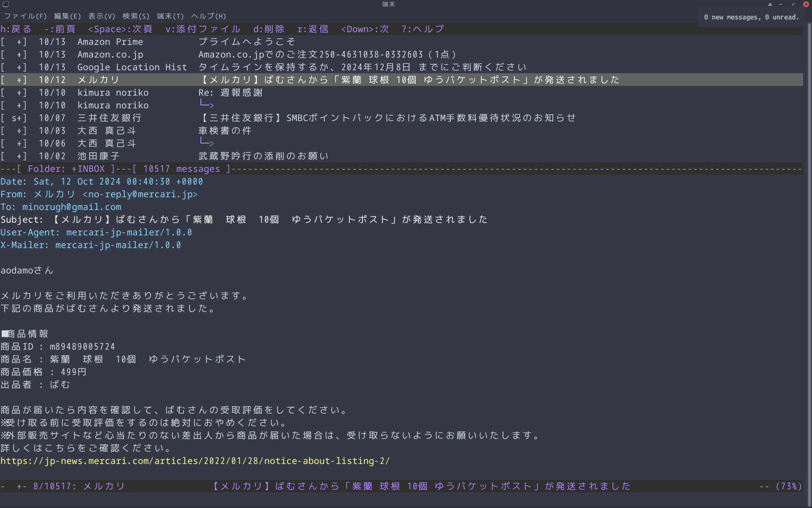Click the '0 new messages, 0 unread' notification

[x=751, y=17]
